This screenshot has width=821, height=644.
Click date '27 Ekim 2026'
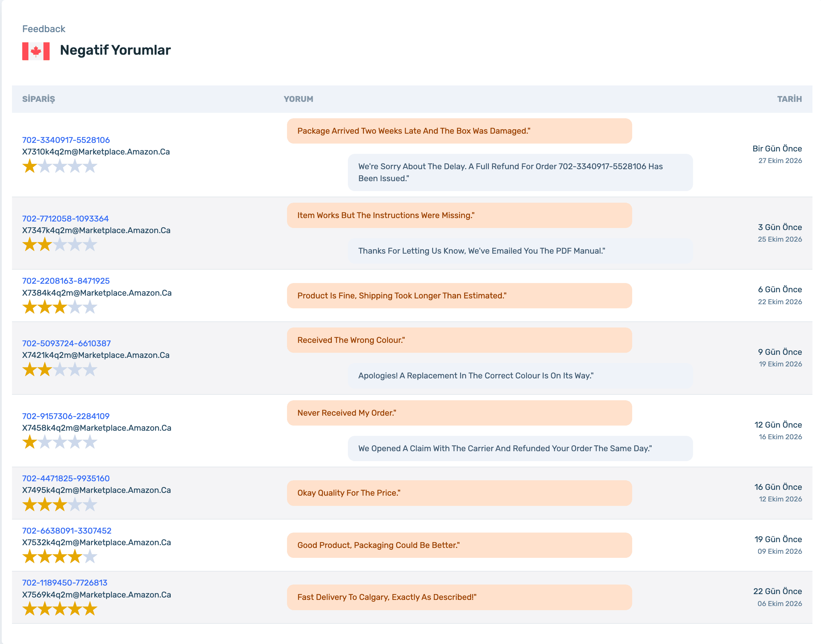[780, 161]
